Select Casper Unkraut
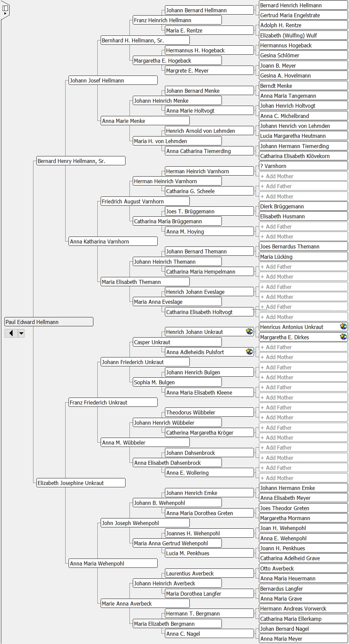 pyautogui.click(x=177, y=342)
